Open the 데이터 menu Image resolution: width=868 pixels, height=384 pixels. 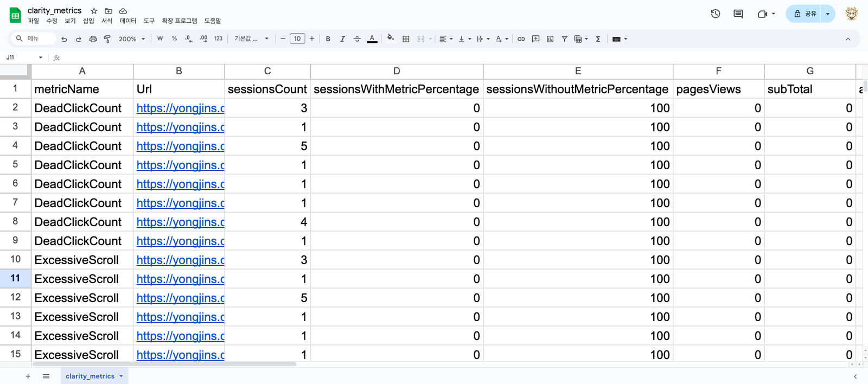pos(128,21)
